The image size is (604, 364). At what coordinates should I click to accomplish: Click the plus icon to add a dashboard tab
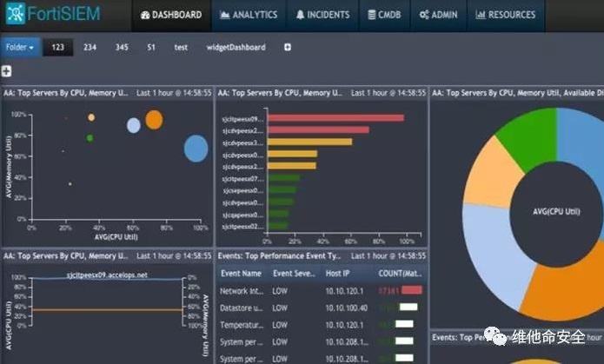click(288, 47)
